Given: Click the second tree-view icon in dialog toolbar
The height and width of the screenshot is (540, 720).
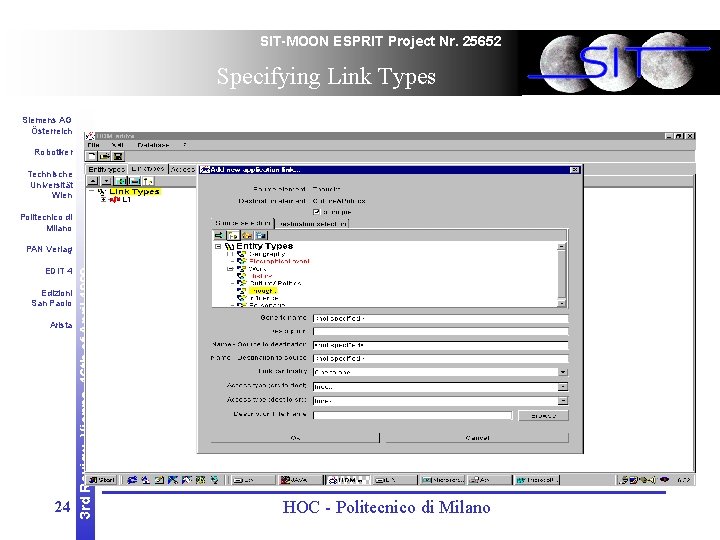Looking at the screenshot, I should coord(233,235).
